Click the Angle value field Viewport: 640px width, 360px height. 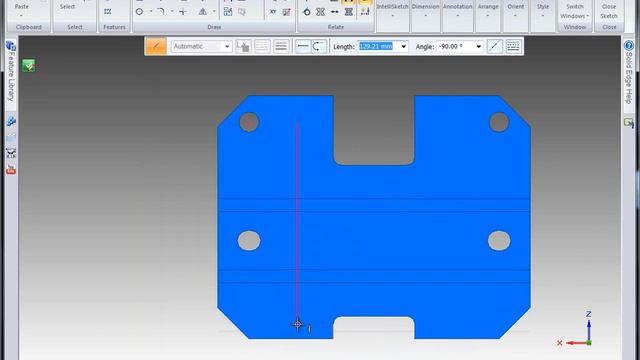(x=455, y=46)
